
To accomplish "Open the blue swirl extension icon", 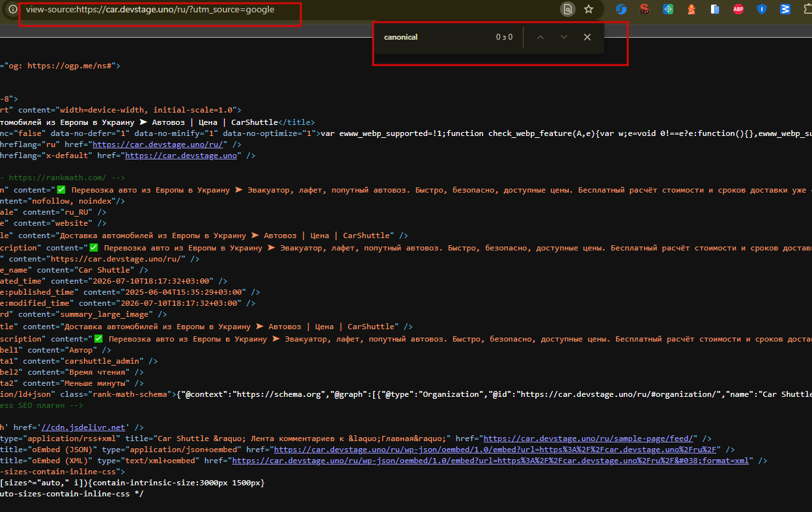I will 621,9.
